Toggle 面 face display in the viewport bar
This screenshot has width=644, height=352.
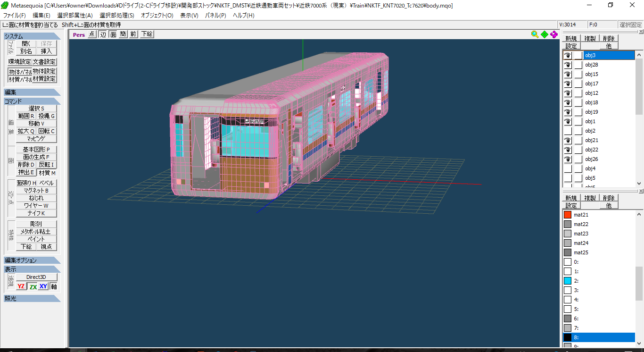point(113,34)
